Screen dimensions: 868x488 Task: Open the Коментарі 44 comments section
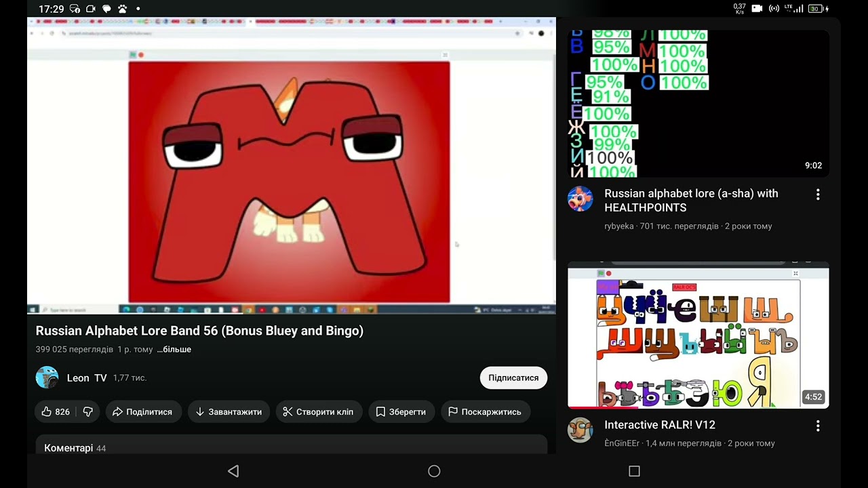(x=291, y=445)
